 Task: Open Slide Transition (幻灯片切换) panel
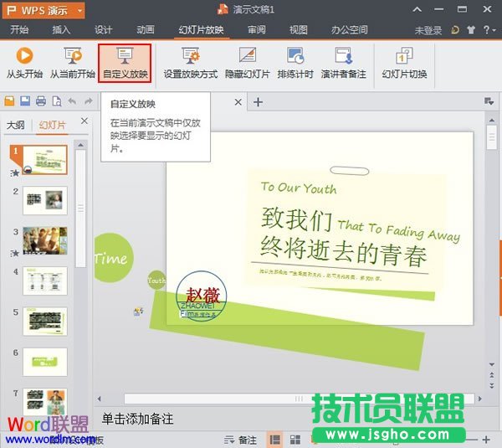[404, 64]
